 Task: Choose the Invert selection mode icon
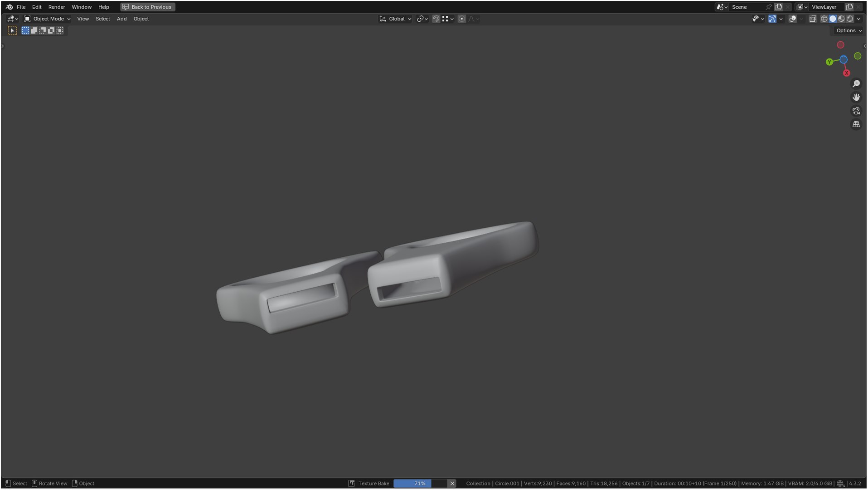point(51,30)
